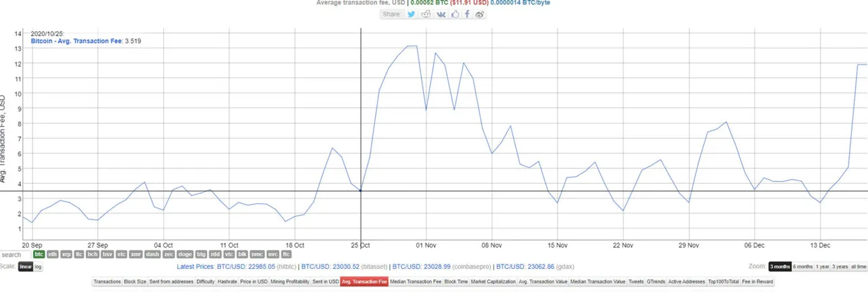Select the xrp coin tag
Viewport: 868px width, 292px height.
[66, 255]
